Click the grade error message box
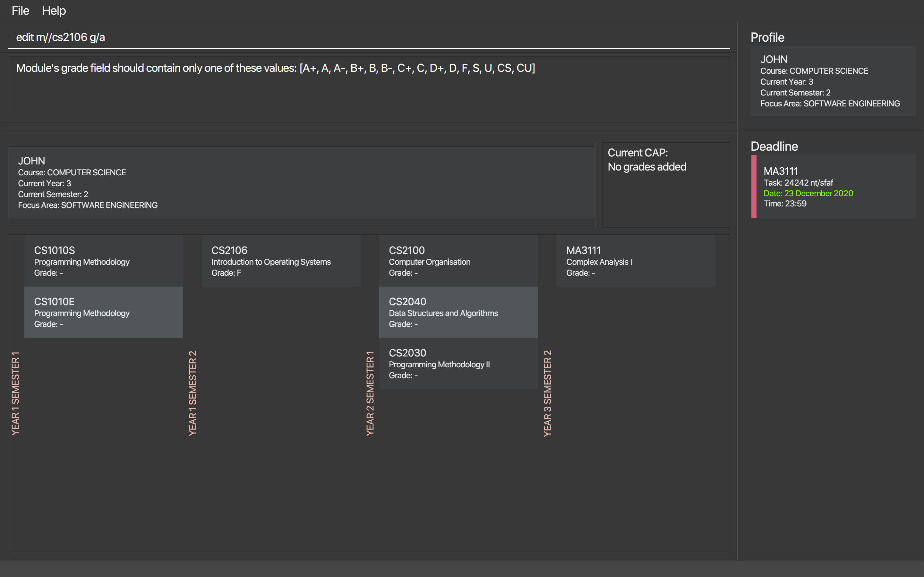924x577 pixels. click(368, 88)
